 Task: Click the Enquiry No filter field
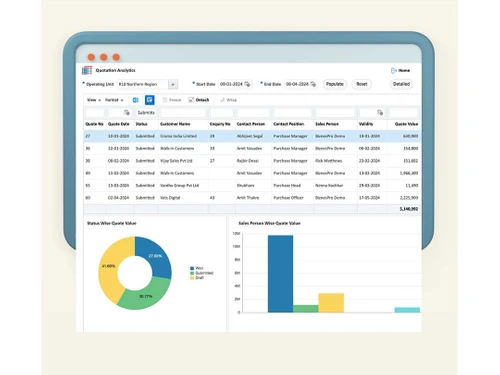click(x=222, y=113)
